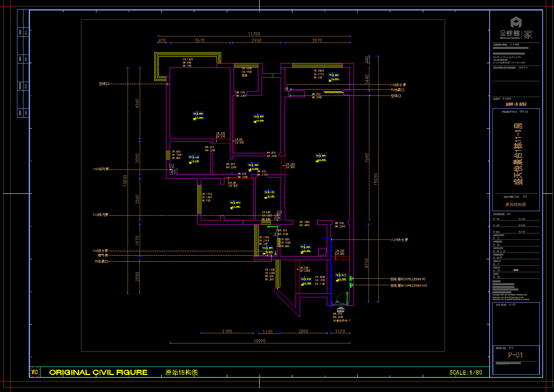Screen dimensions: 554x392
Task: Select the 15050 vertical dimension on the right
Action: click(x=376, y=179)
